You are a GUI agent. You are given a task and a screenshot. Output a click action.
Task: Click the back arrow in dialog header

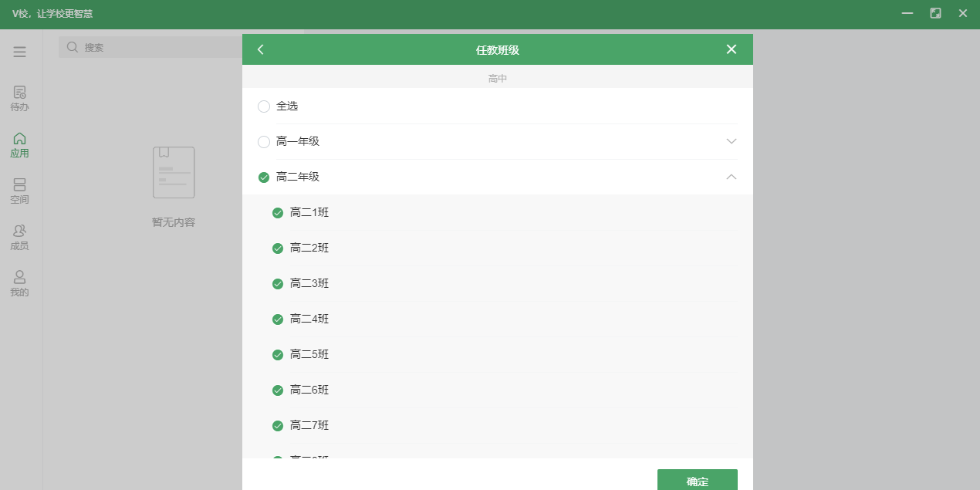[x=261, y=49]
